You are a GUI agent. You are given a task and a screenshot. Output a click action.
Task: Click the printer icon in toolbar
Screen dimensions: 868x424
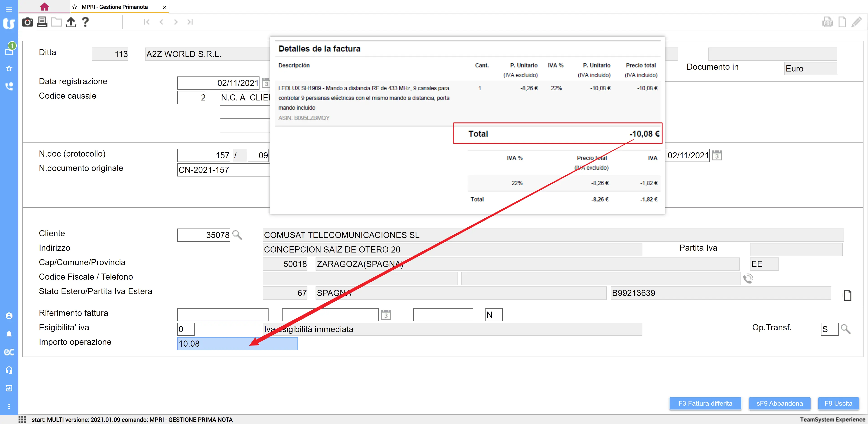(x=42, y=22)
